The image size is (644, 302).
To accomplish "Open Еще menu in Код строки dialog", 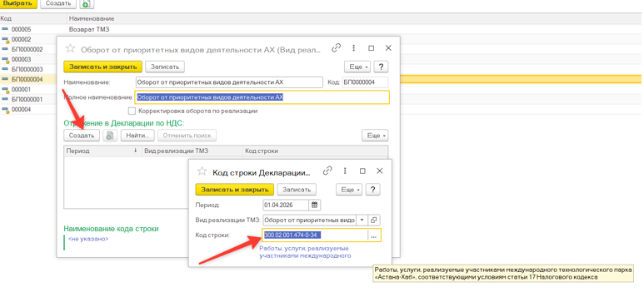I will click(x=350, y=190).
